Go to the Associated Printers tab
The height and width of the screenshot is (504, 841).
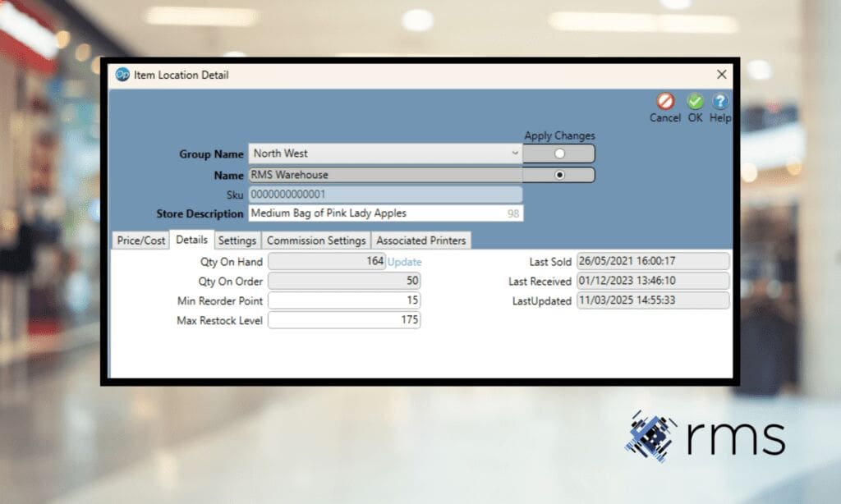(x=421, y=241)
